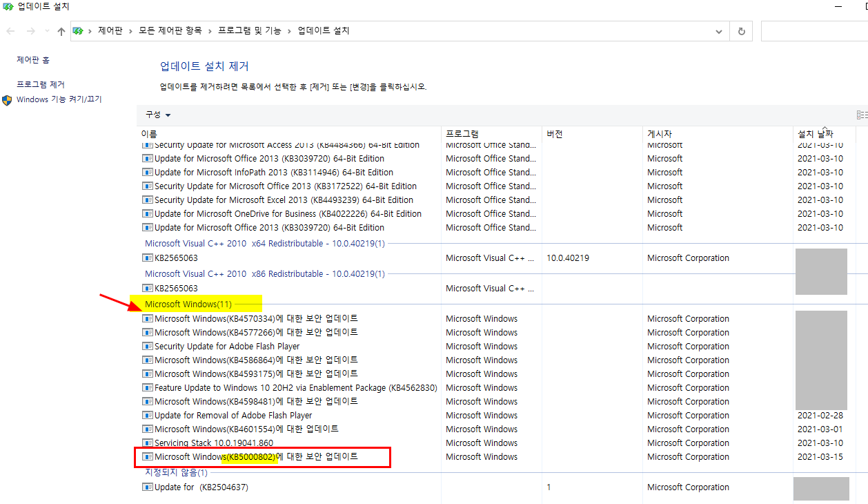
Task: Select 모든 제어판 항목 breadcrumb
Action: pyautogui.click(x=170, y=31)
